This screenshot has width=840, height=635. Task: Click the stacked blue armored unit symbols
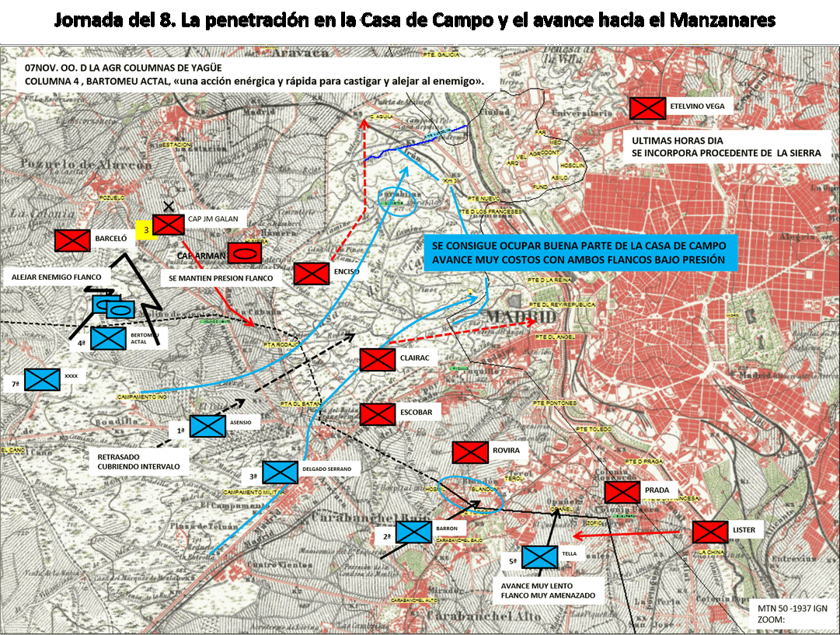[x=113, y=307]
